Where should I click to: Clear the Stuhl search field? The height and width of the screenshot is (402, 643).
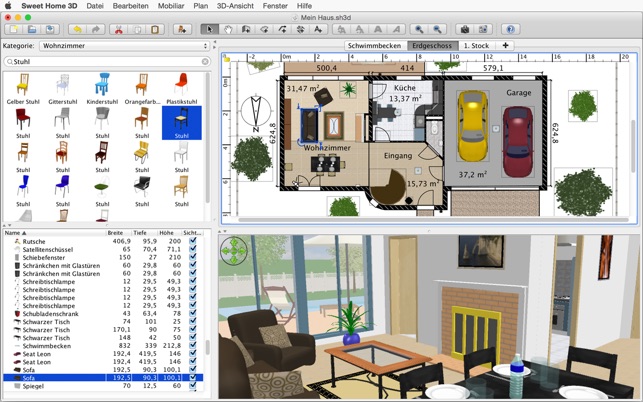pos(205,62)
